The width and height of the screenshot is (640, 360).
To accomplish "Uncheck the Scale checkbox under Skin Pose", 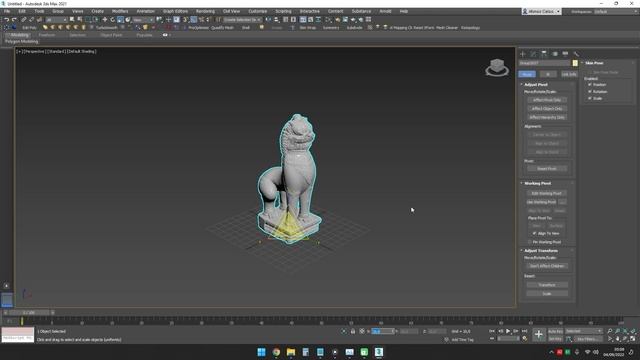I will point(590,98).
